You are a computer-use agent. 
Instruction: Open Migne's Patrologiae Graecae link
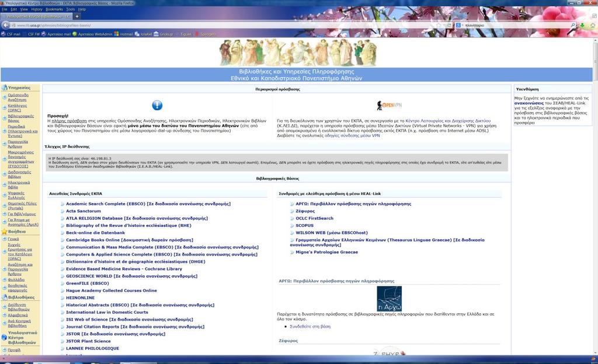[327, 252]
